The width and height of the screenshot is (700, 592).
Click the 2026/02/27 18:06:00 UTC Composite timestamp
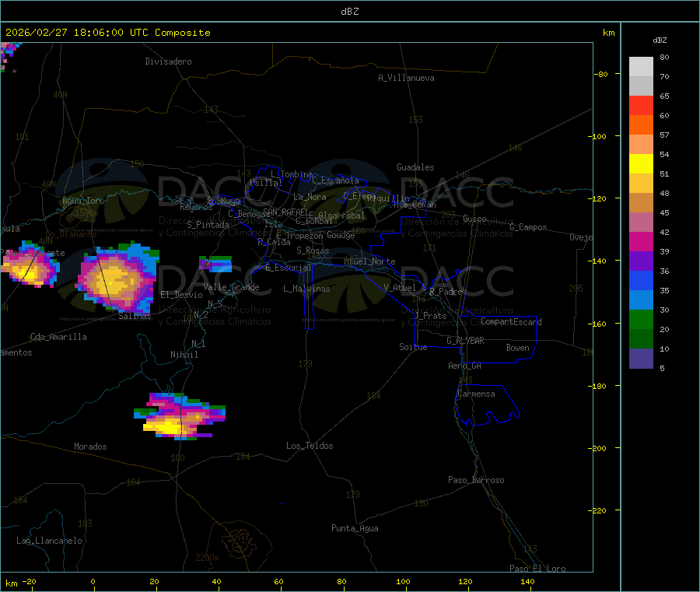(x=107, y=33)
